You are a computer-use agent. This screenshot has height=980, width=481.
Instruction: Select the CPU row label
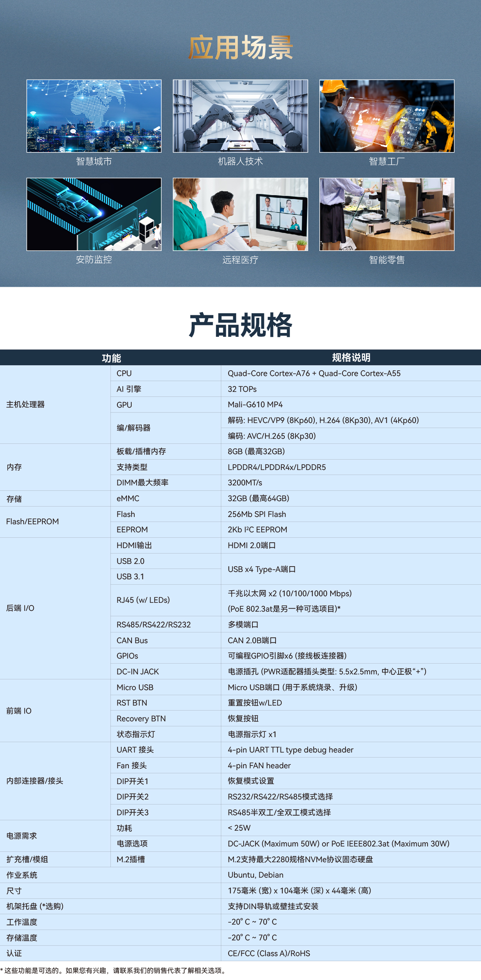click(124, 373)
